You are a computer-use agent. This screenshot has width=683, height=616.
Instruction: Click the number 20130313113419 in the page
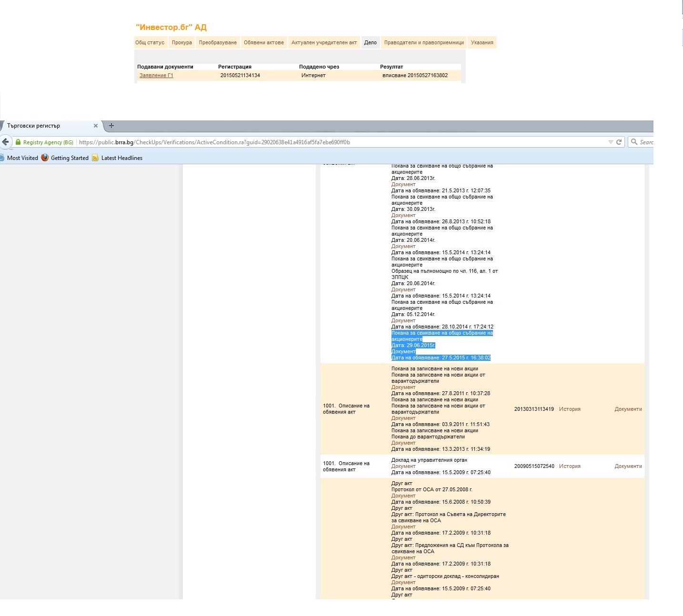tap(534, 409)
